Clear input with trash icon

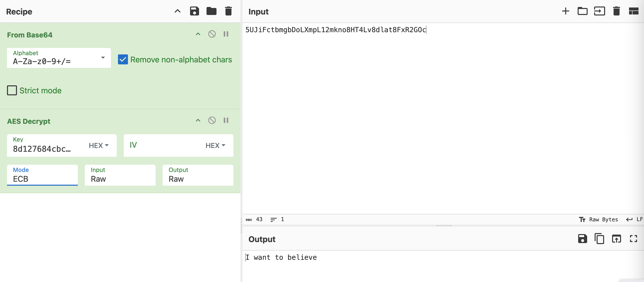click(x=616, y=11)
